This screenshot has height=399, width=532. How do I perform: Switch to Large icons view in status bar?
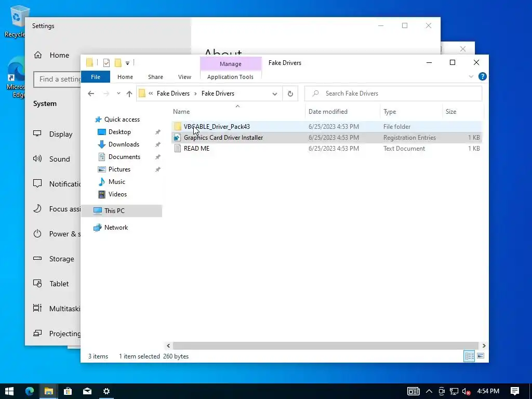pos(481,356)
